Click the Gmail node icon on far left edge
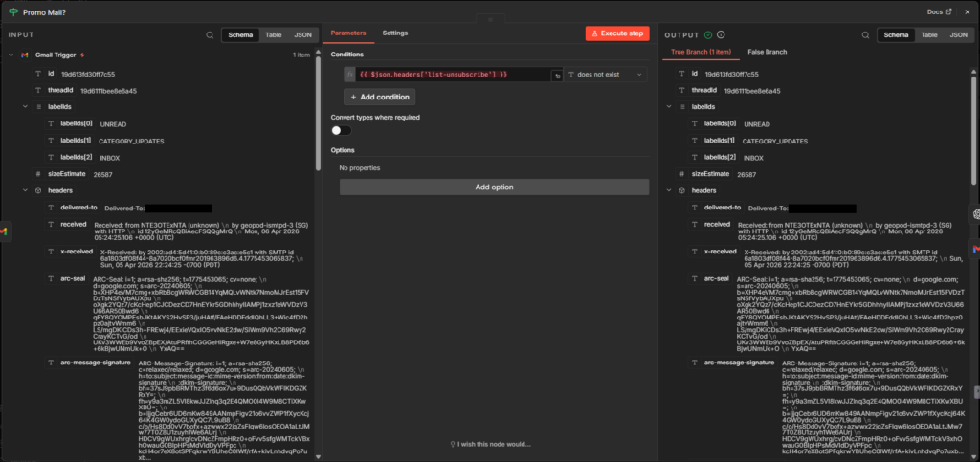This screenshot has width=980, height=462. pyautogui.click(x=3, y=231)
